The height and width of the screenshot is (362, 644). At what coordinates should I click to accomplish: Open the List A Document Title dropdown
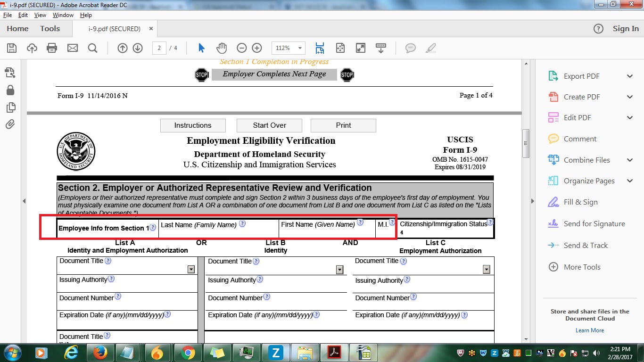(x=191, y=269)
